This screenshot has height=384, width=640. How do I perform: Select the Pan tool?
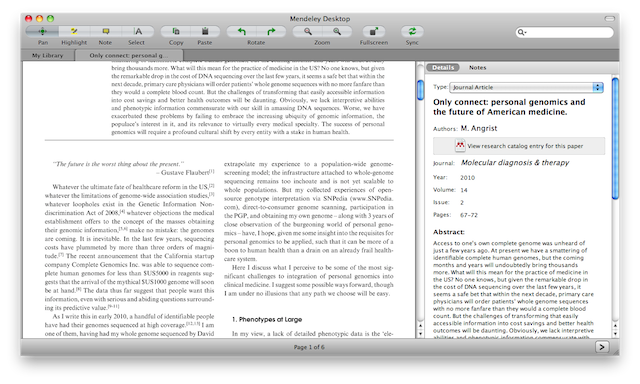point(42,31)
